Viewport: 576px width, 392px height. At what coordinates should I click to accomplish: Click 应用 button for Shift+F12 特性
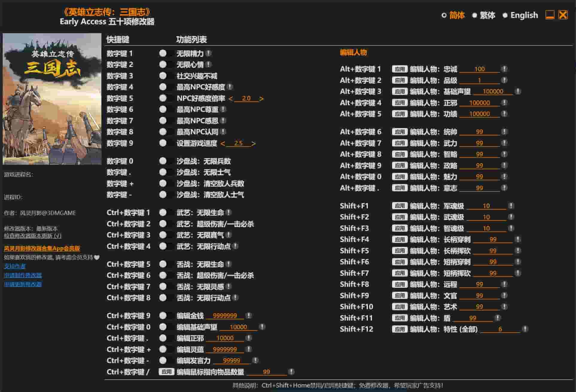(x=401, y=329)
